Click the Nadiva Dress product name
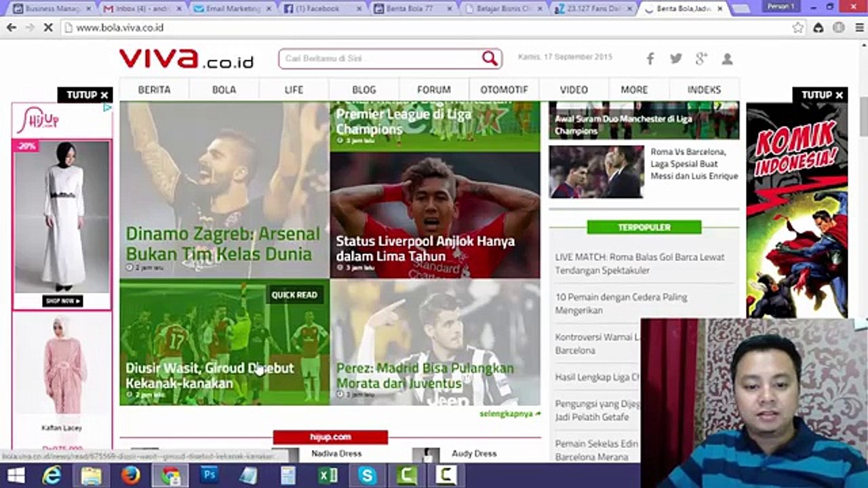This screenshot has height=488, width=868. (x=336, y=453)
